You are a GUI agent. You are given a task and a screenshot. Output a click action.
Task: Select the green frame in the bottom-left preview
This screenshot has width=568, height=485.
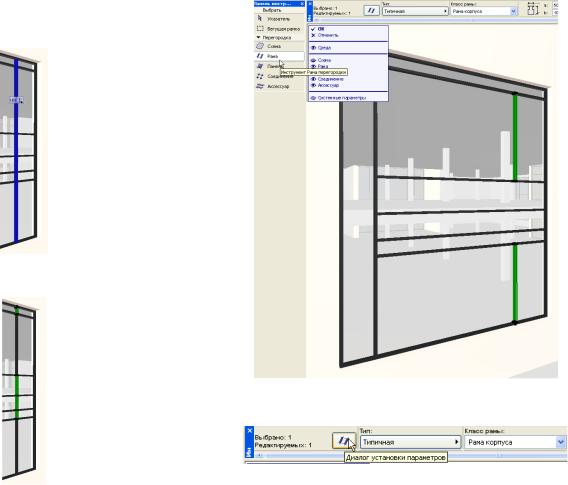[x=17, y=397]
